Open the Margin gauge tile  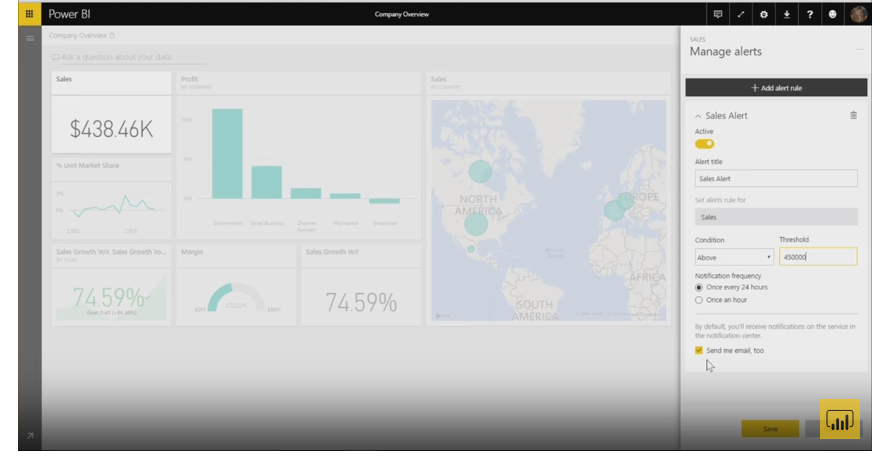[237, 285]
